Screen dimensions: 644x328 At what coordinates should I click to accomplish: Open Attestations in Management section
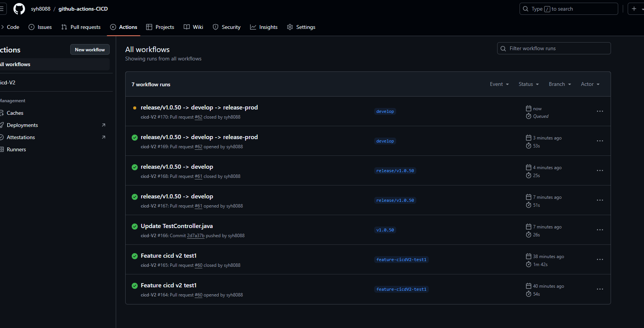tap(55, 137)
